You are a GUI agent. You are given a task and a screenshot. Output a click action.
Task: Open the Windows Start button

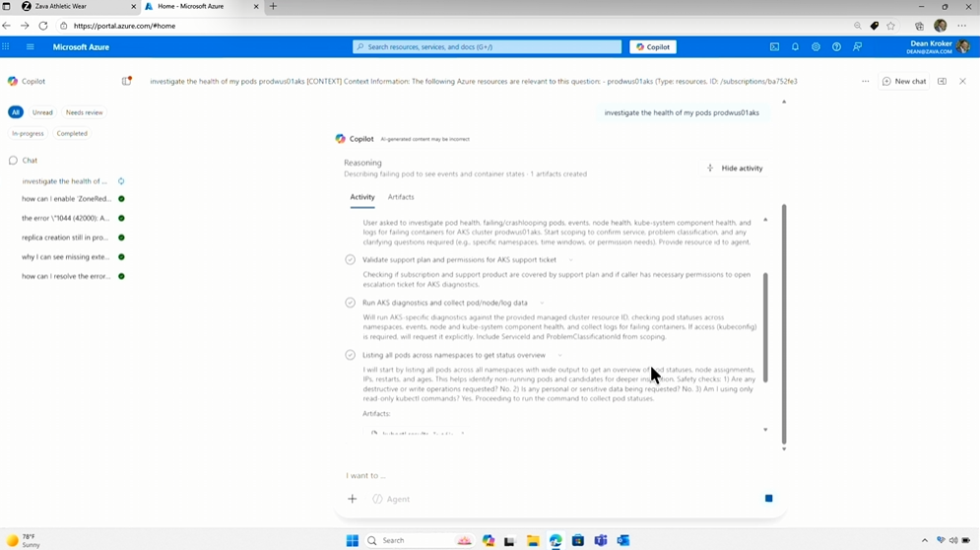(x=352, y=540)
